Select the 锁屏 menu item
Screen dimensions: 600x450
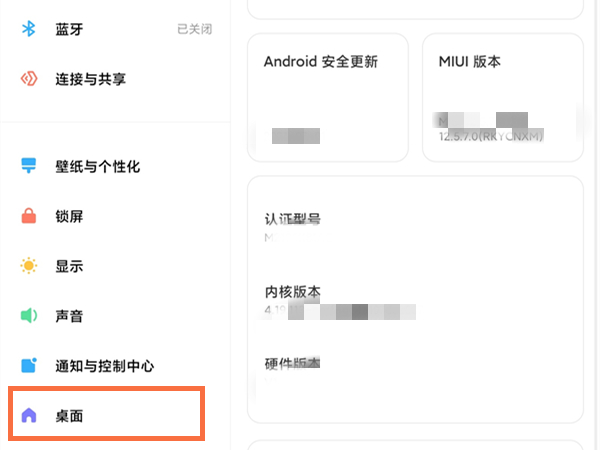[69, 216]
